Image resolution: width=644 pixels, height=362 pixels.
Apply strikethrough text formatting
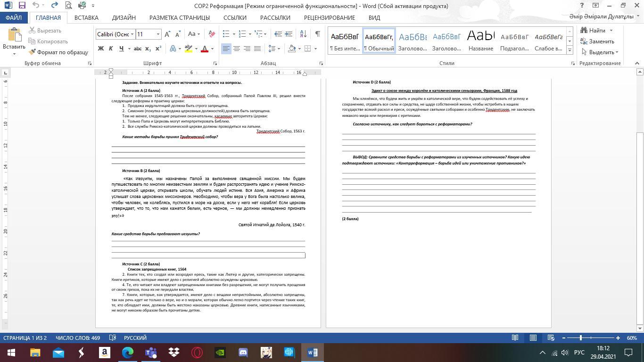tap(137, 49)
